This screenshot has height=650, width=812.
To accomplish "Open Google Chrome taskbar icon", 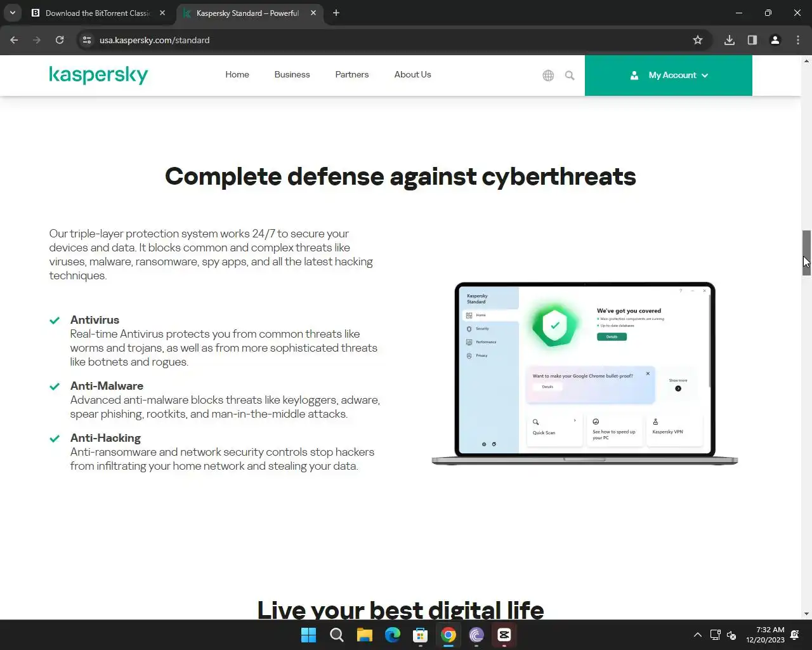I will [x=449, y=635].
